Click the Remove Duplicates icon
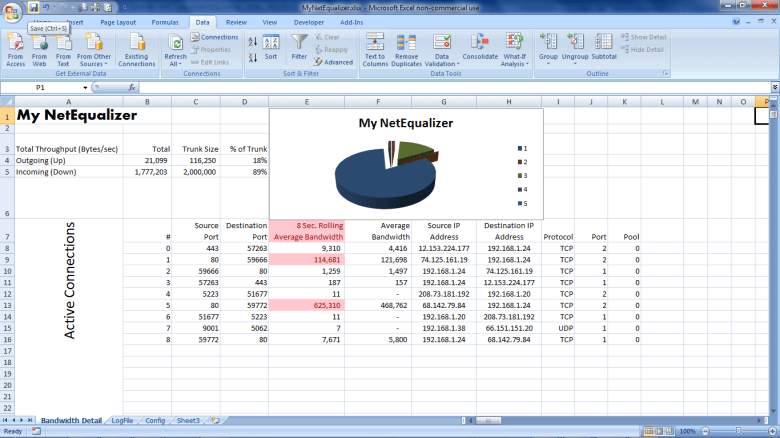780x438 pixels. click(407, 47)
